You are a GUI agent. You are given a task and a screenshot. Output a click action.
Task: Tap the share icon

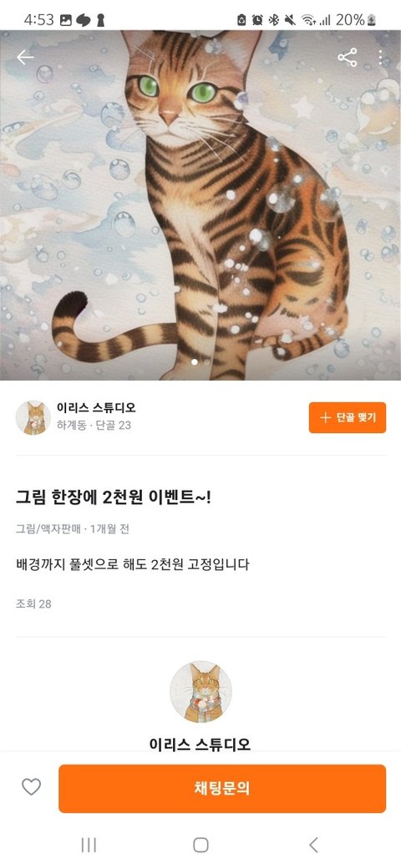[x=348, y=58]
